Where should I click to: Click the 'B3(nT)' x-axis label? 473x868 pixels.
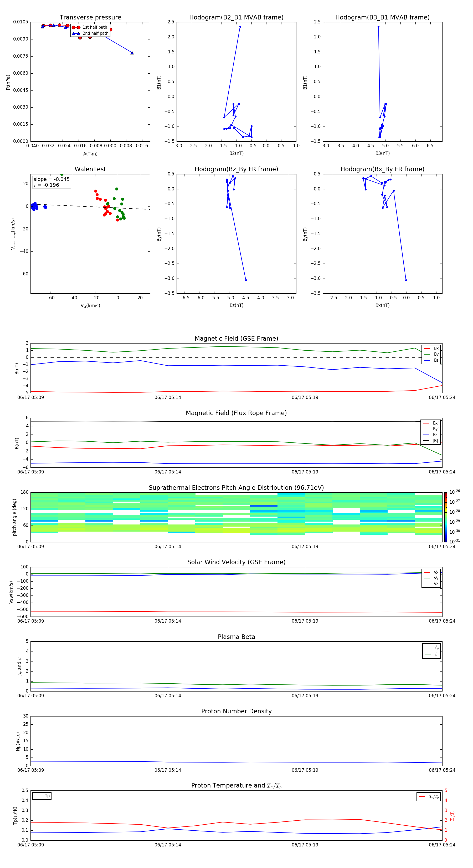point(382,153)
